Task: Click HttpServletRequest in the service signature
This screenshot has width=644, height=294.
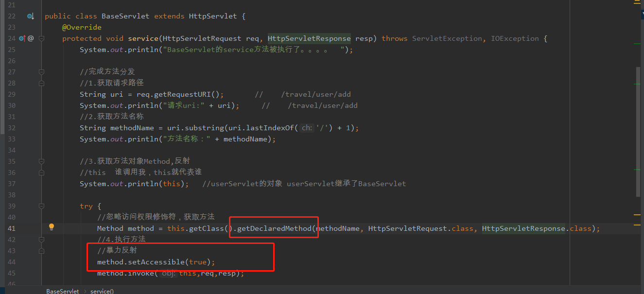Action: [x=202, y=38]
